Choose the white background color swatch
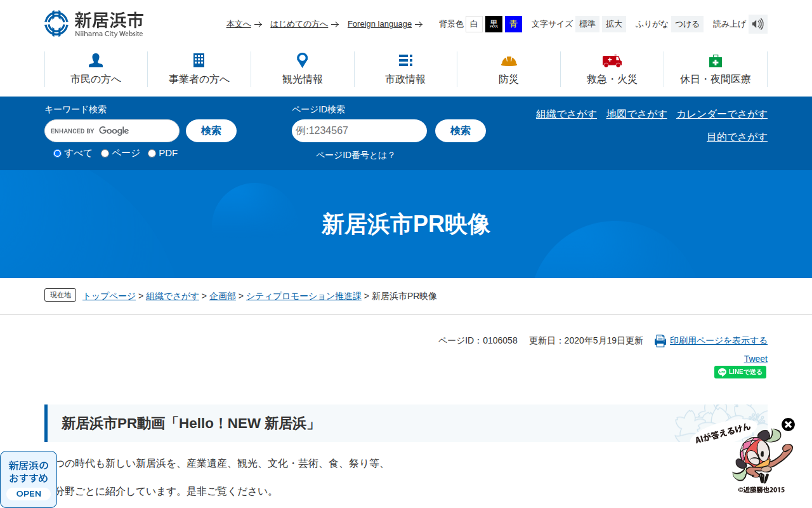Image resolution: width=812 pixels, height=508 pixels. [x=474, y=24]
